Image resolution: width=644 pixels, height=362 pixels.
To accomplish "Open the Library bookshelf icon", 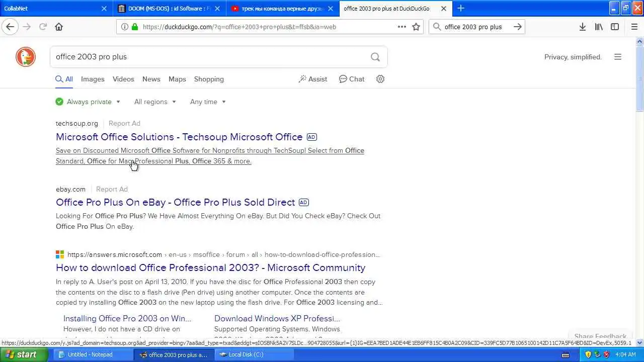I will [x=599, y=27].
